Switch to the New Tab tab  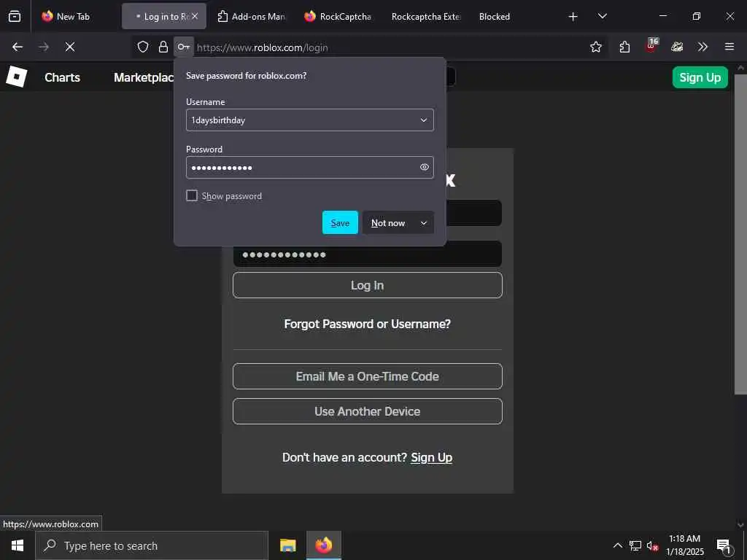(74, 16)
